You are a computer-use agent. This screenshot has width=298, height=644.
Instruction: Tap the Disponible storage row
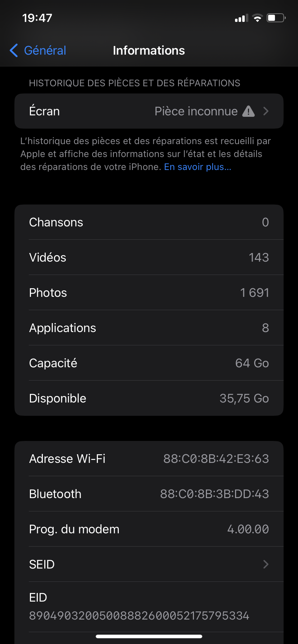[149, 398]
